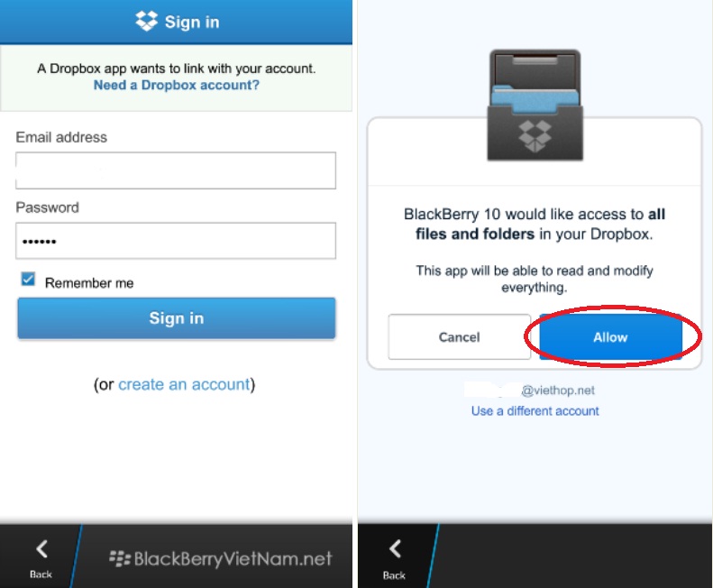The width and height of the screenshot is (713, 588).
Task: Click the Back label on left action bar
Action: click(x=41, y=574)
